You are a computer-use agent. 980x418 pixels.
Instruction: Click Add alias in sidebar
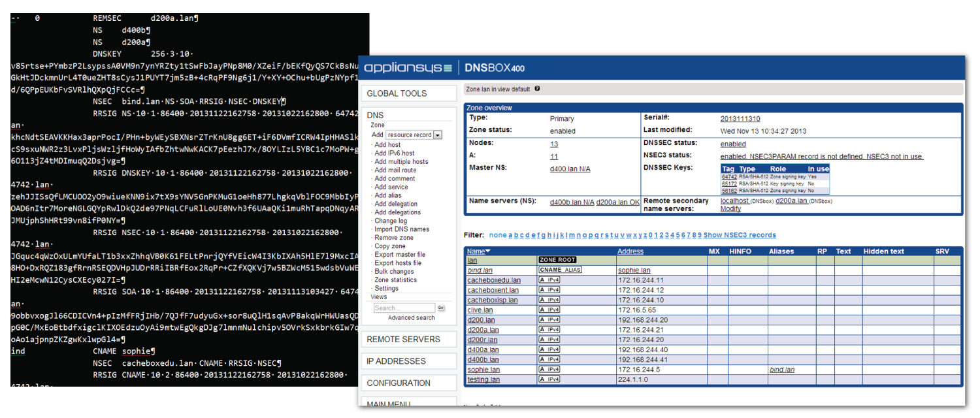tap(388, 196)
